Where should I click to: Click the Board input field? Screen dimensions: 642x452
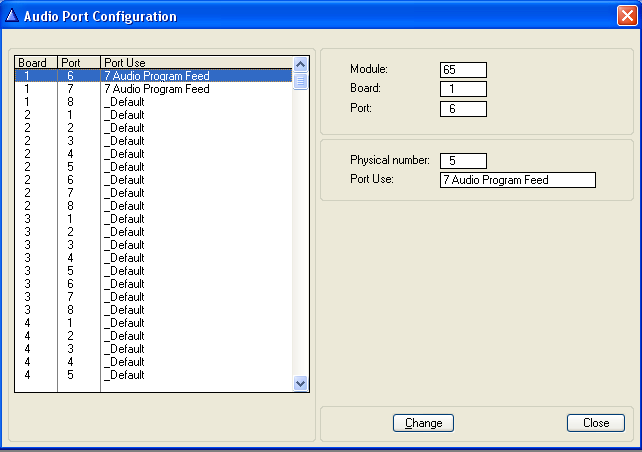click(463, 89)
